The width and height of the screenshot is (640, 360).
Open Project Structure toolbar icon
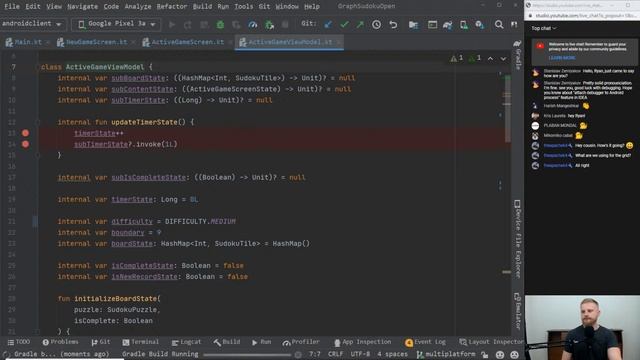tap(413, 25)
